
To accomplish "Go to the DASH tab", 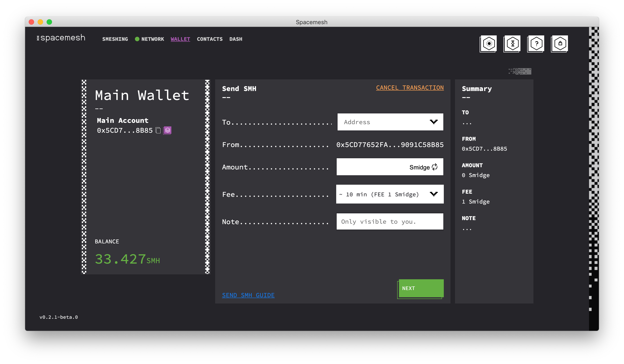I will point(236,39).
